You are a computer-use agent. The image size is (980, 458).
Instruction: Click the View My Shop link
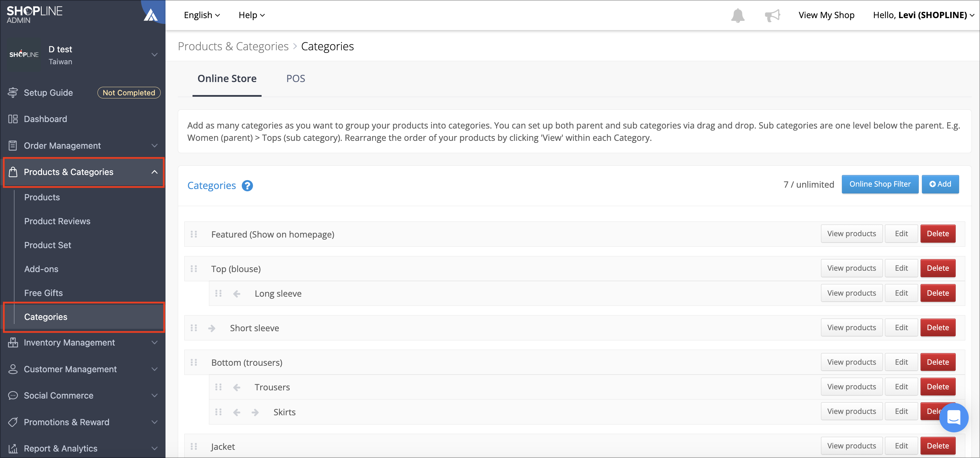point(826,15)
